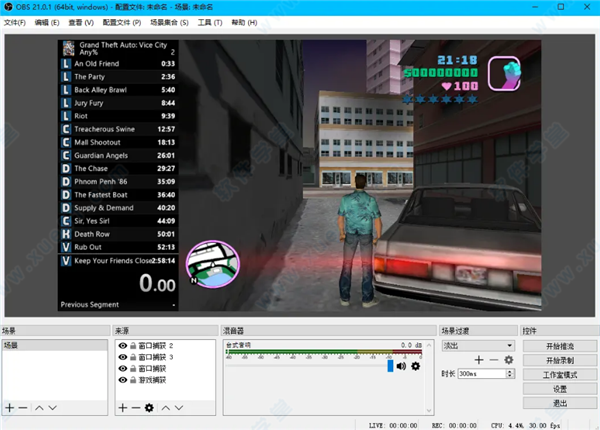Image resolution: width=600 pixels, height=430 pixels.
Task: Open mixer audio settings gear icon
Action: coord(415,366)
